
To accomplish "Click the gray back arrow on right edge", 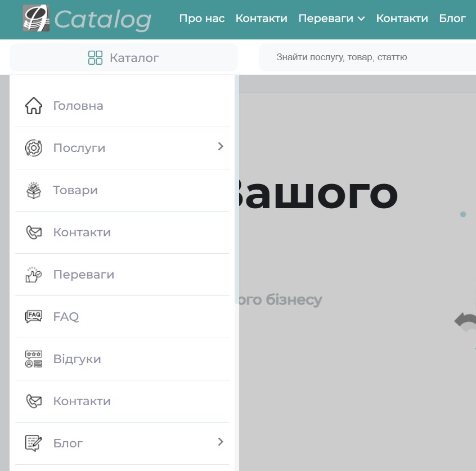I will [465, 323].
